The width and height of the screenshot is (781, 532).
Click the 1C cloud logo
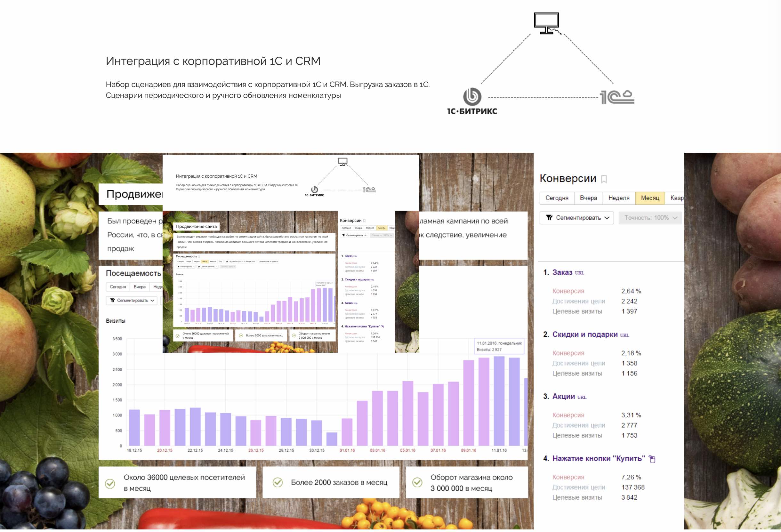coord(617,97)
